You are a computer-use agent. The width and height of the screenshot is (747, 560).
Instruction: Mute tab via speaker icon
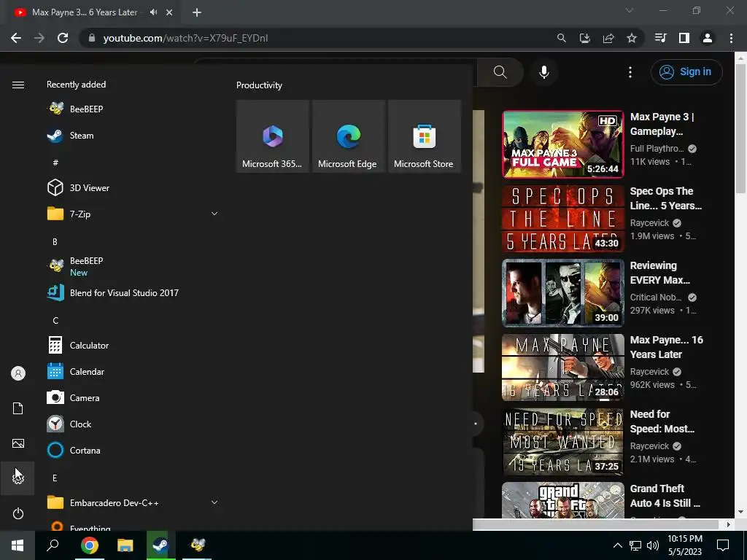click(x=153, y=12)
